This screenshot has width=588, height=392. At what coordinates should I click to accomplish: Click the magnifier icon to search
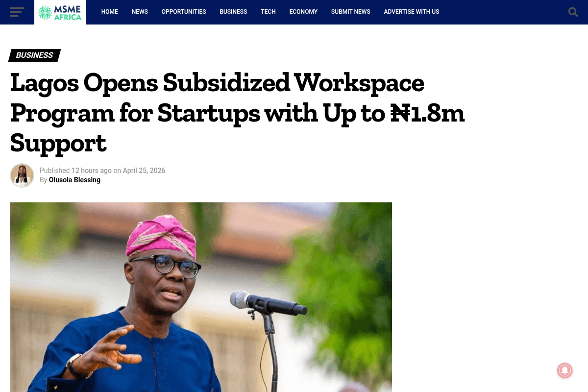(573, 12)
